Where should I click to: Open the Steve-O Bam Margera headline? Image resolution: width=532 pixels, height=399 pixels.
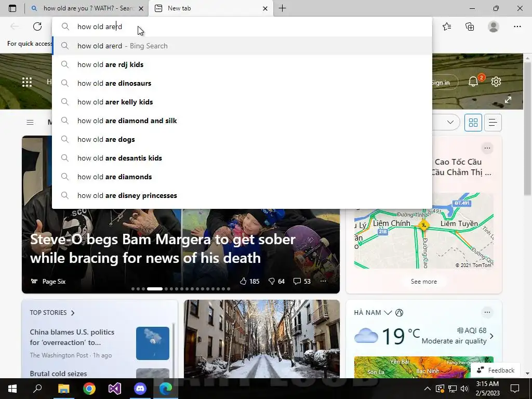coord(163,249)
